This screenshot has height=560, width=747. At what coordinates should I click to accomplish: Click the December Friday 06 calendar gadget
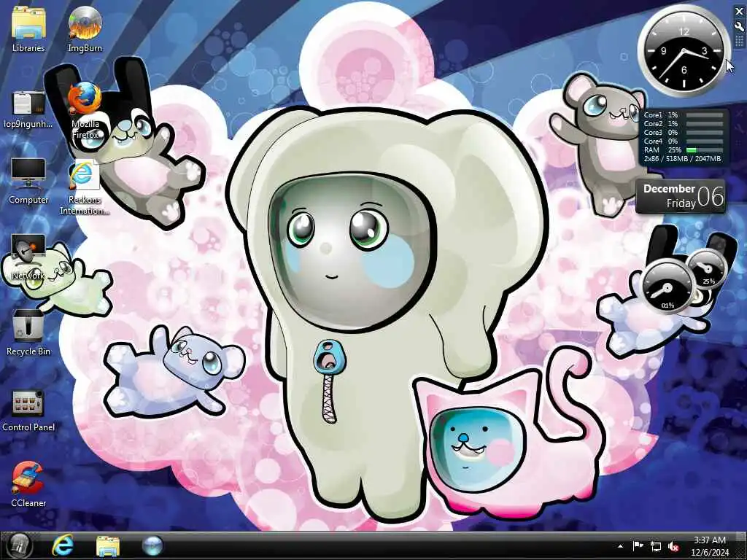(681, 197)
